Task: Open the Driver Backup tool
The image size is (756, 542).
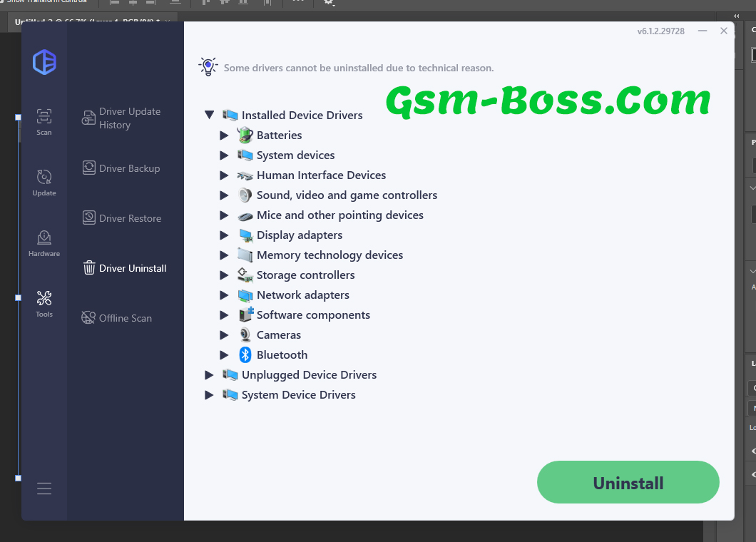Action: pos(121,168)
